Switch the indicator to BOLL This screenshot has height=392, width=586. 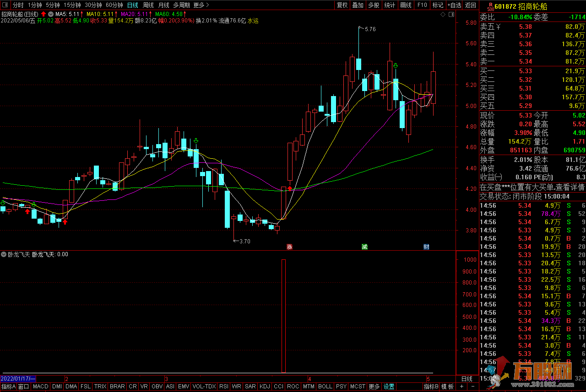325,387
